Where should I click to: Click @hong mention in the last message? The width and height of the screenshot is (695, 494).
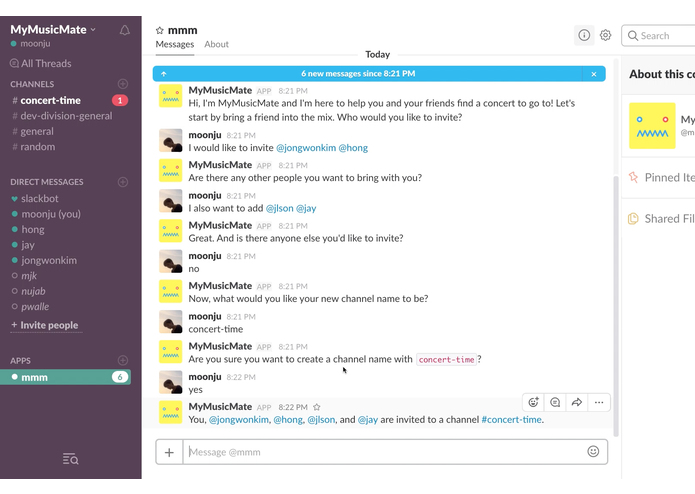pos(288,420)
